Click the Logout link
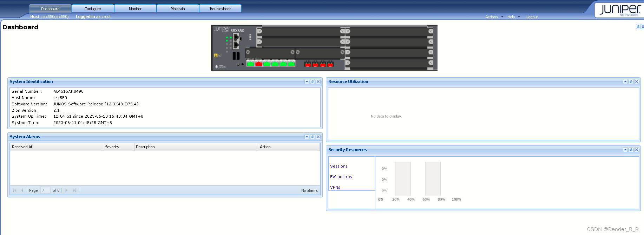Viewport: 644px width, 235px height. point(532,17)
